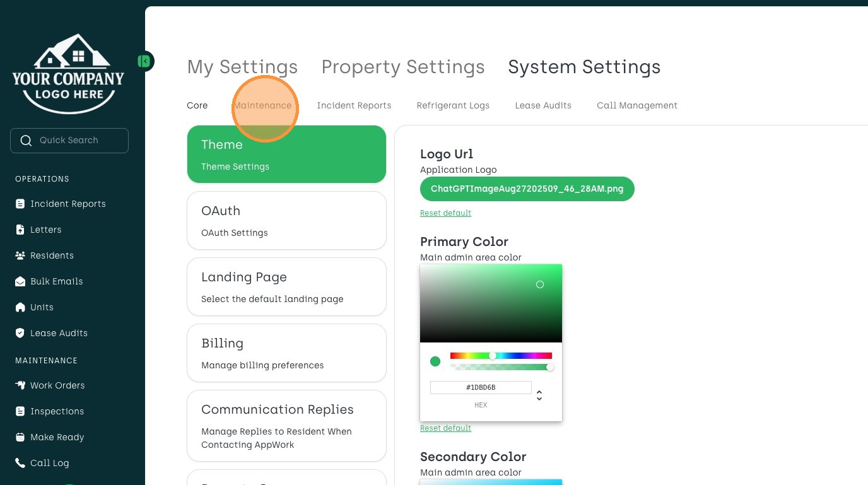
Task: Click the hue rainbow slider
Action: click(501, 356)
